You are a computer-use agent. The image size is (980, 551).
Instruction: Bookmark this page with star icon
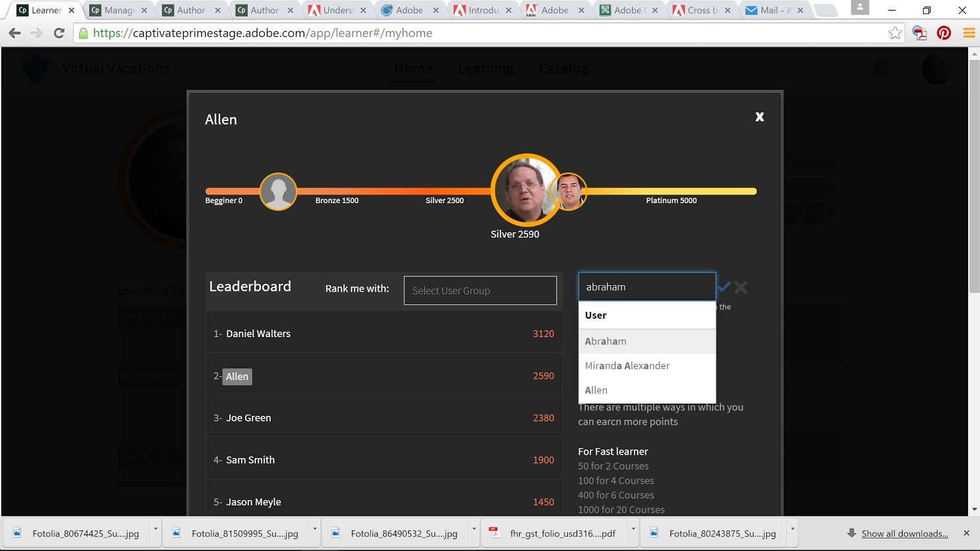click(x=895, y=33)
